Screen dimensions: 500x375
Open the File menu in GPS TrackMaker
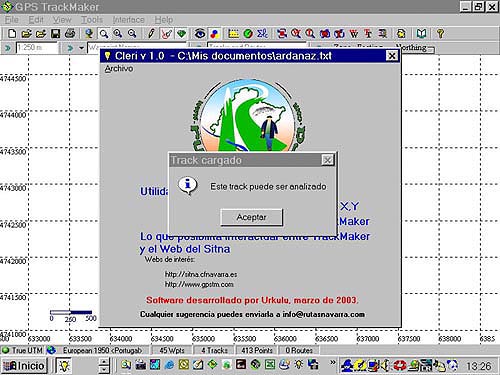click(x=12, y=20)
